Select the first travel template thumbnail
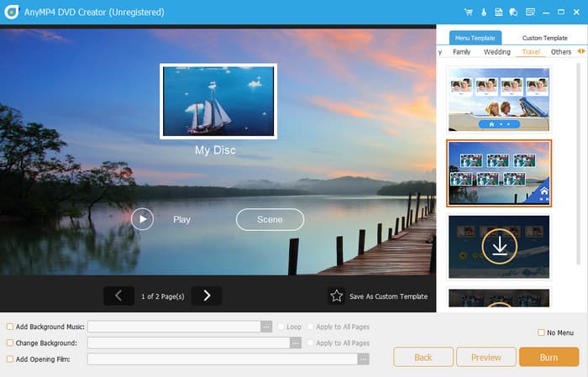 click(x=499, y=99)
